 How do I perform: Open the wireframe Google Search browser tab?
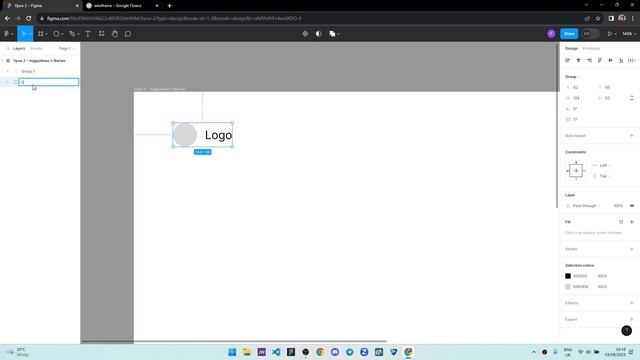[x=122, y=6]
